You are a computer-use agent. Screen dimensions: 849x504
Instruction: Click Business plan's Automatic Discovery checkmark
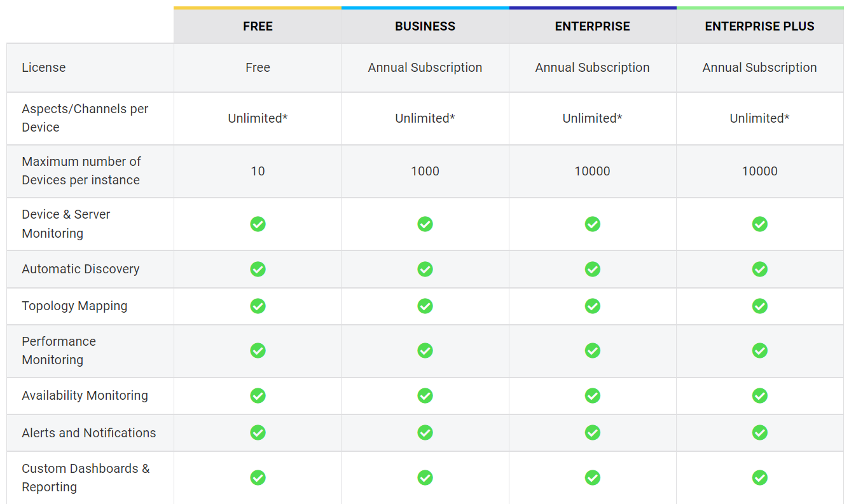(x=425, y=269)
